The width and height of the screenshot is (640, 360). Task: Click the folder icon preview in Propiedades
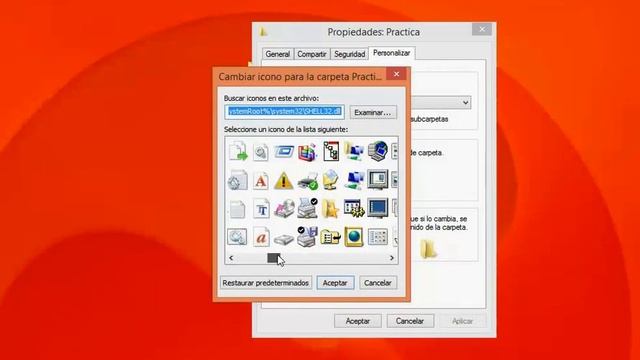(428, 249)
